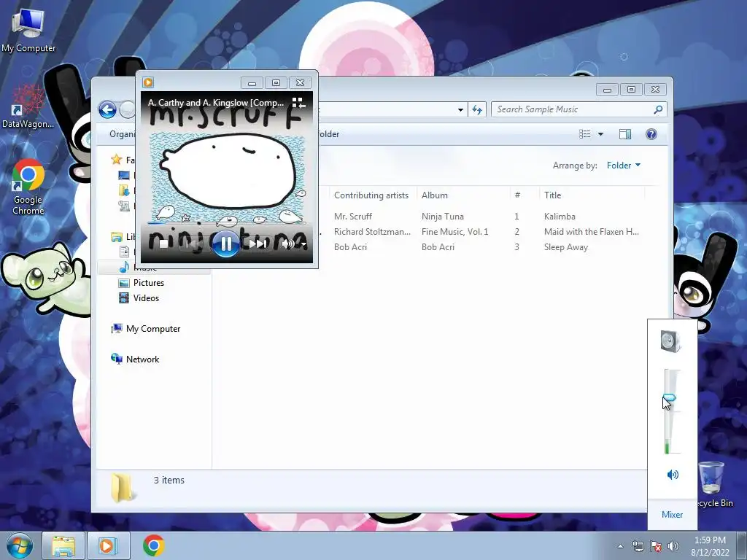Click the system volume slider handle
The image size is (747, 560).
pos(670,397)
